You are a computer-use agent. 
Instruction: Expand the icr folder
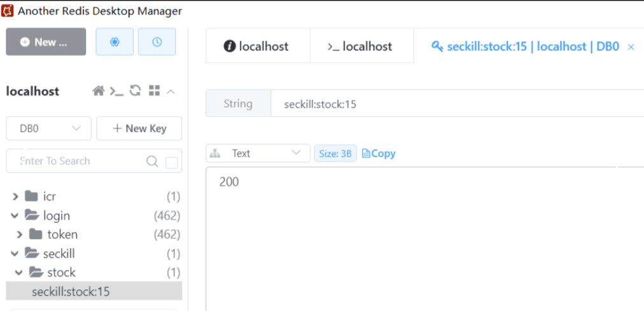(15, 196)
